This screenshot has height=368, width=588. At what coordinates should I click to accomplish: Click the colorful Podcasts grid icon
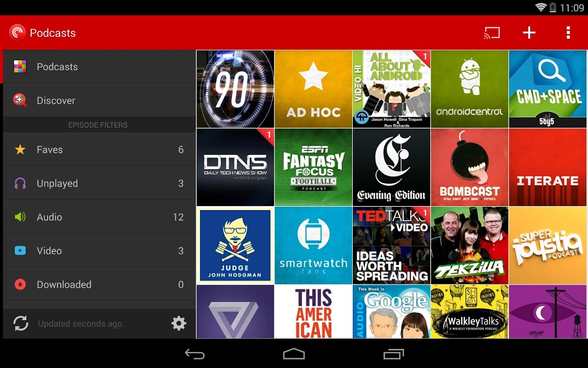[x=20, y=66]
